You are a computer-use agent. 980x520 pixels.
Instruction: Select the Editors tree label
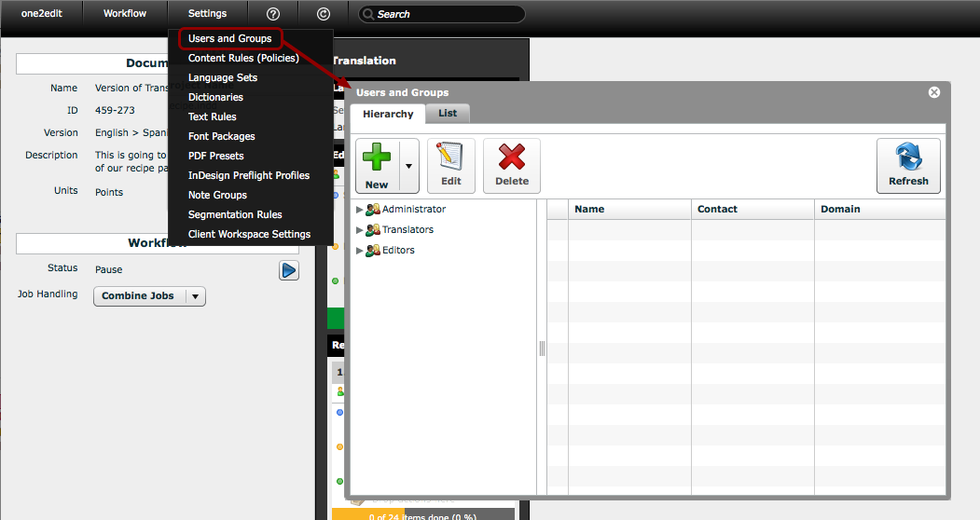(x=398, y=251)
